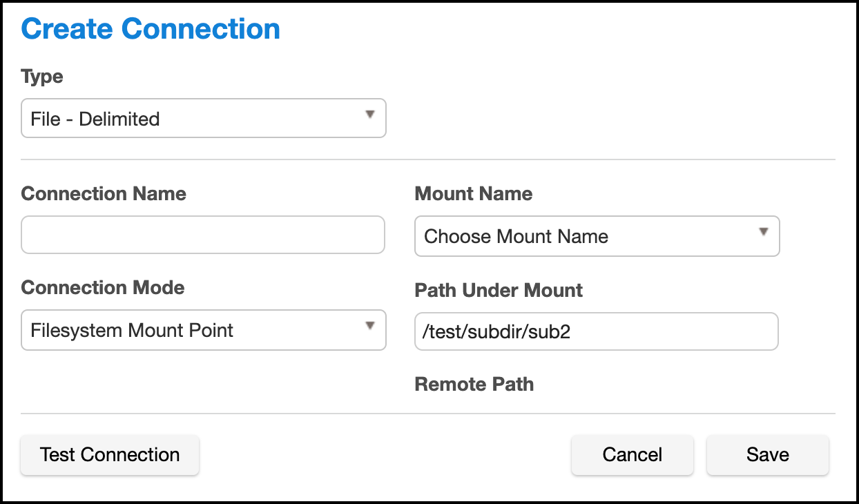Cancel the connection creation
859x504 pixels.
click(x=632, y=455)
